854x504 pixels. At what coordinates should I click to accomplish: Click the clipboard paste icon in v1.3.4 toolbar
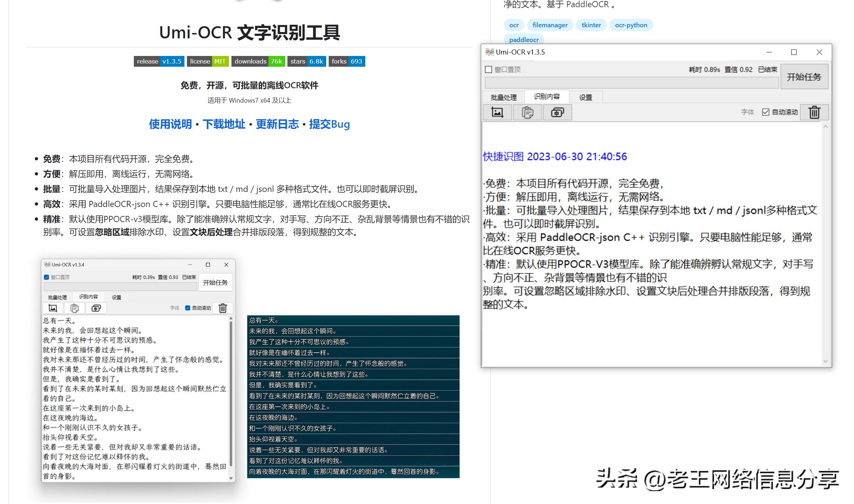pyautogui.click(x=74, y=308)
